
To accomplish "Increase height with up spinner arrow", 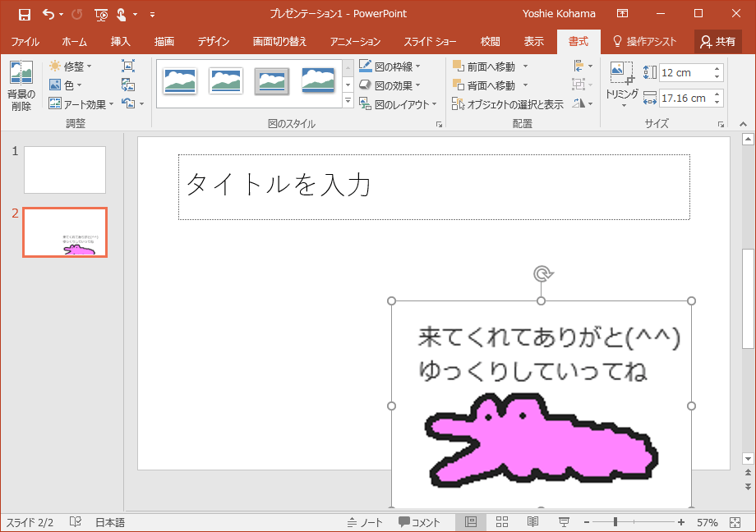I will 717,68.
